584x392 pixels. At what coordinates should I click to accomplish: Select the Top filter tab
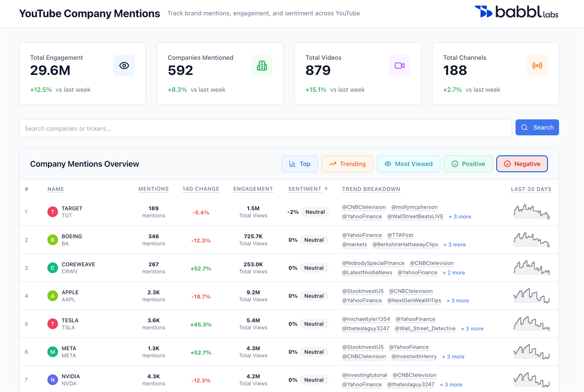(x=300, y=164)
